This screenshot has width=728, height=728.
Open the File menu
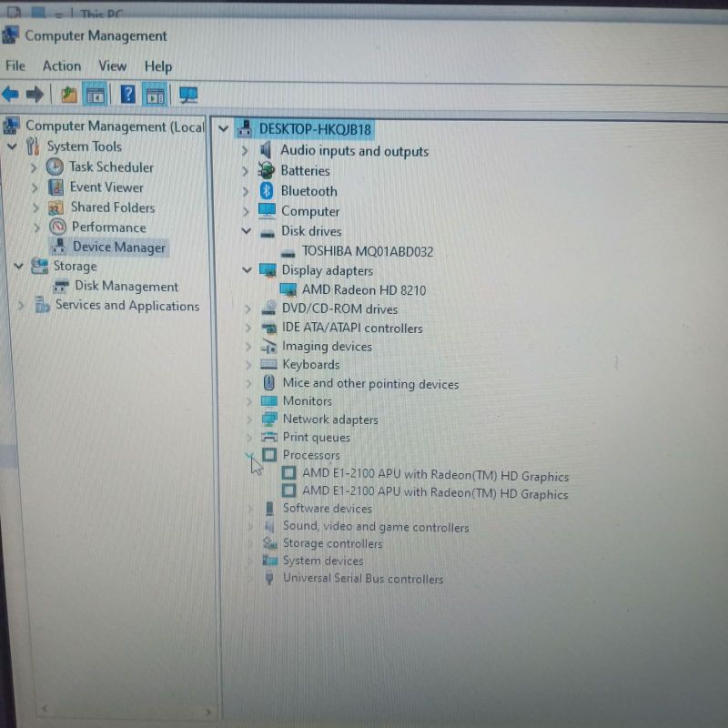pos(15,66)
